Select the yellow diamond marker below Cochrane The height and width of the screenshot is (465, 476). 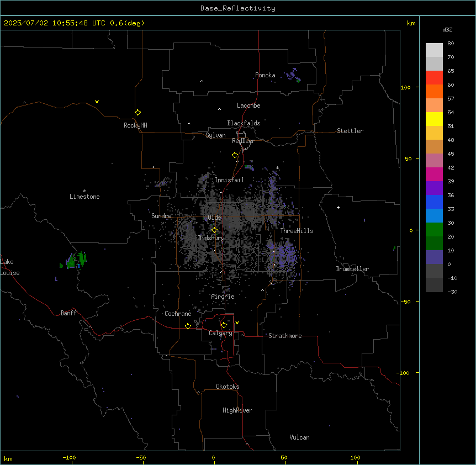tap(188, 326)
